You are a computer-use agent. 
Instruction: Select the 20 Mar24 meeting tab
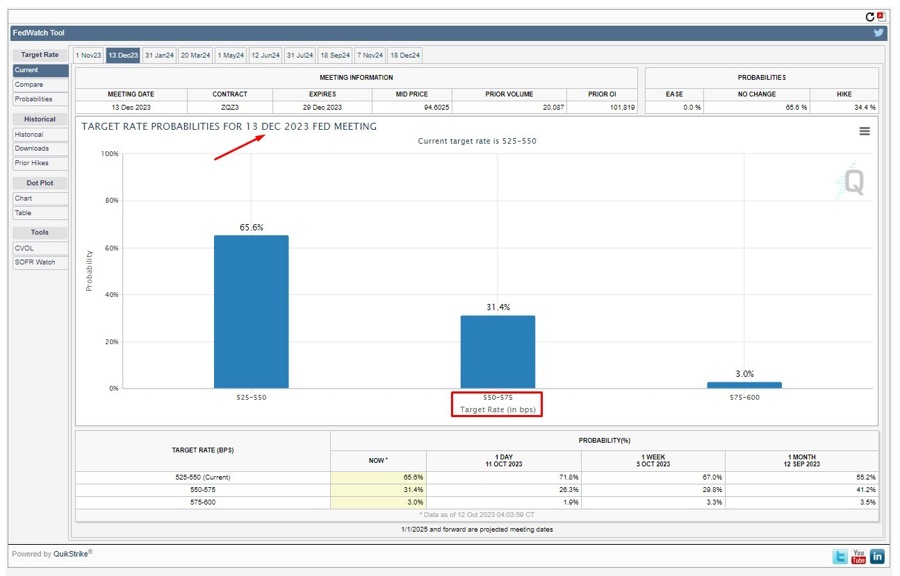point(195,55)
